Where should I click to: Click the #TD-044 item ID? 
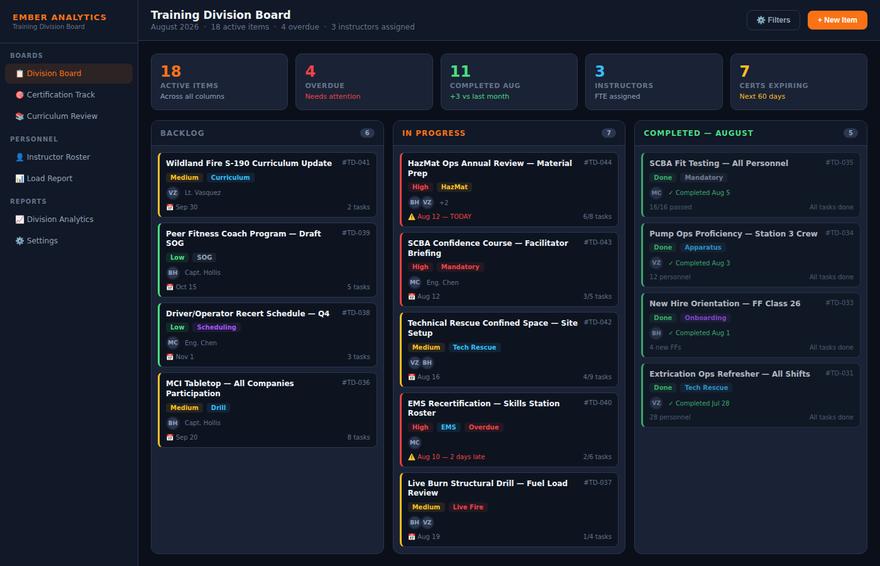pos(598,162)
